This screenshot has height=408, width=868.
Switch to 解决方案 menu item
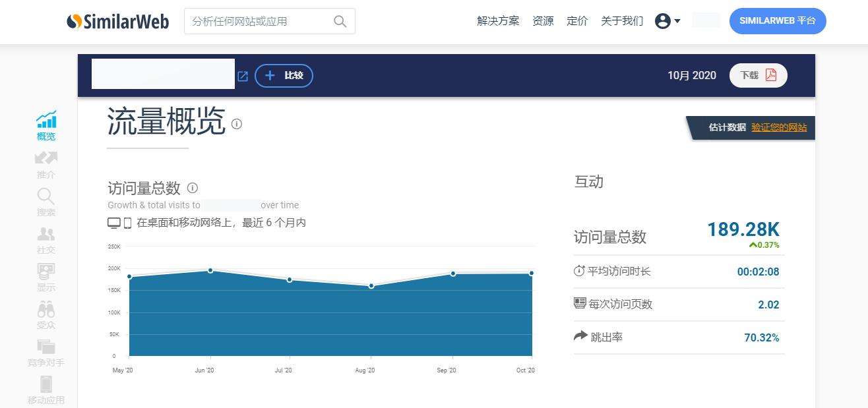(x=498, y=20)
